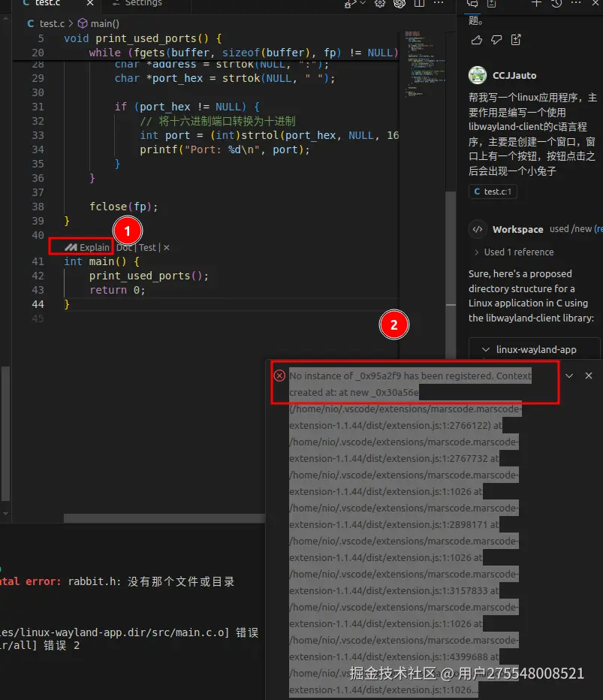The image size is (603, 700).
Task: Insert AI answer via the insert-code icon
Action: [515, 39]
